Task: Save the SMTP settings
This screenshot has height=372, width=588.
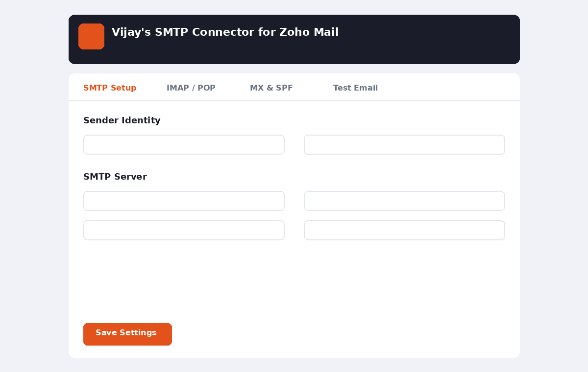Action: point(127,334)
